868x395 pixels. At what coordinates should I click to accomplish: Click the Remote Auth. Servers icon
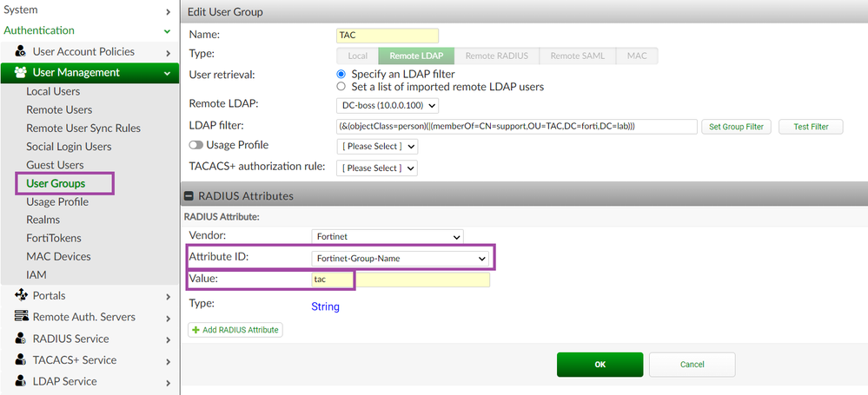(21, 317)
